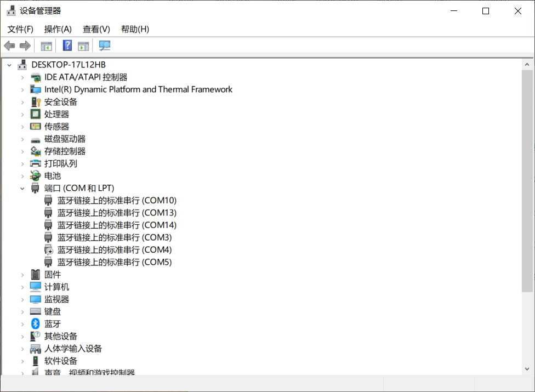The width and height of the screenshot is (535, 392).
Task: Open the 操作(A) menu
Action: pos(58,30)
